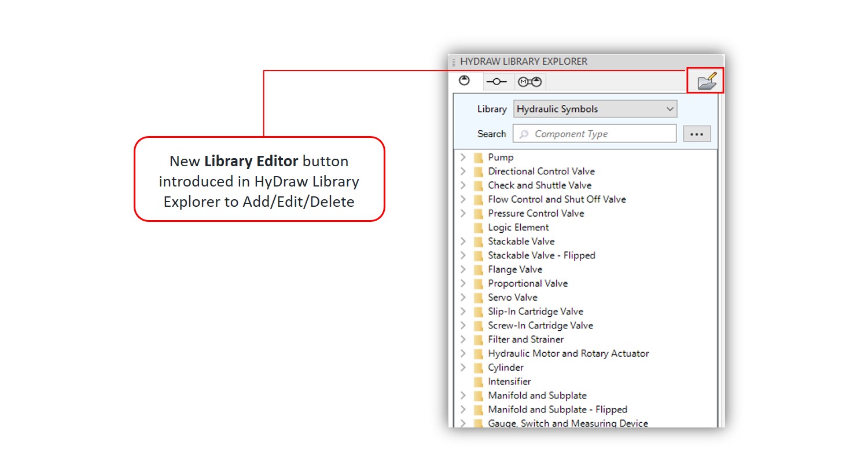The width and height of the screenshot is (868, 457).
Task: Select the Cylinder entry
Action: [506, 367]
